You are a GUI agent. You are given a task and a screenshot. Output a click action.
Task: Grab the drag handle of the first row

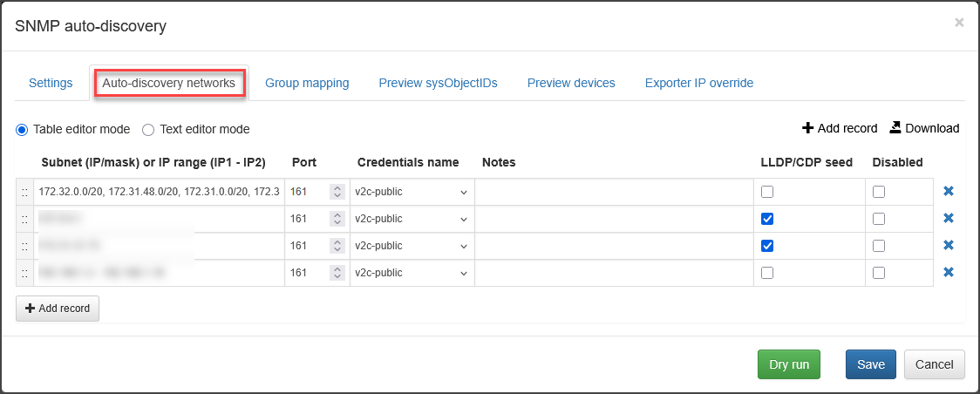(x=24, y=193)
